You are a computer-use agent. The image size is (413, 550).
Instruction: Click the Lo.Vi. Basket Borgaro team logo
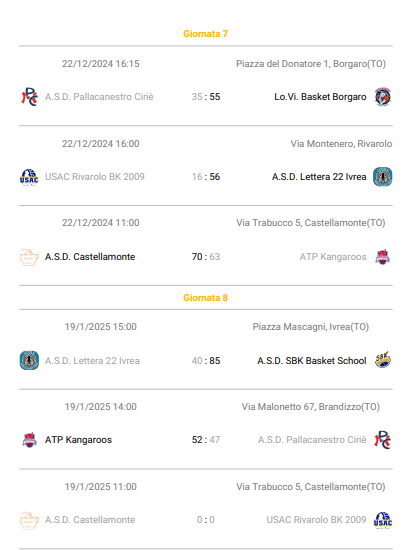click(382, 97)
